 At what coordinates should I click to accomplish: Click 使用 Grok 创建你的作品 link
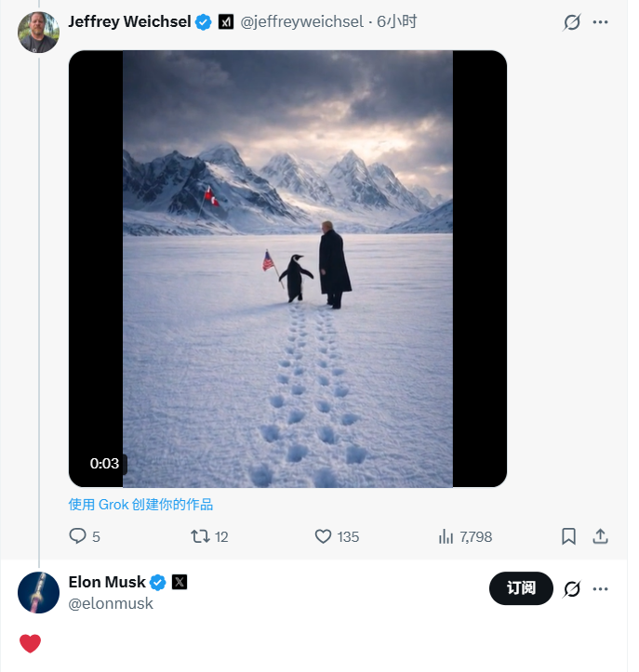[x=140, y=505]
